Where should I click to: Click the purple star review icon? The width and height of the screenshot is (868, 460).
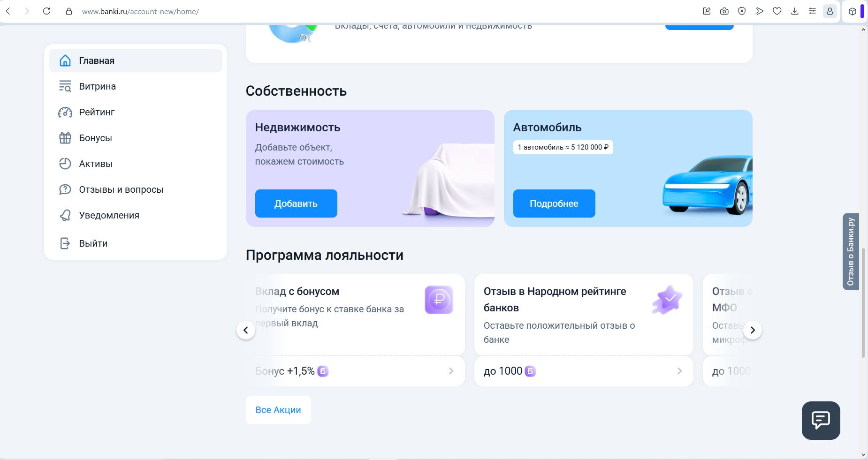coord(667,300)
